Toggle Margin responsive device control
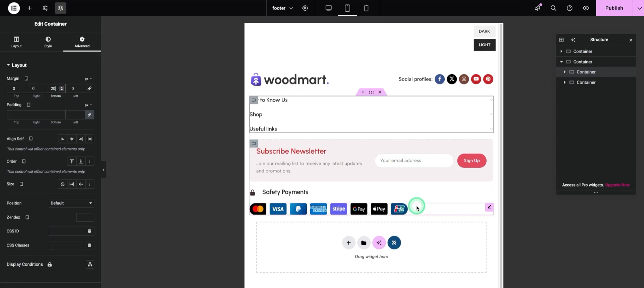 click(26, 78)
